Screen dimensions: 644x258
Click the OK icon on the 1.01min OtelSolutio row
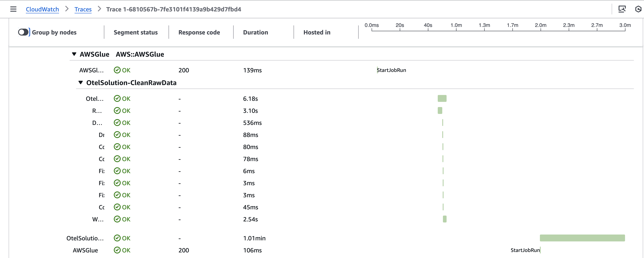[x=117, y=238]
